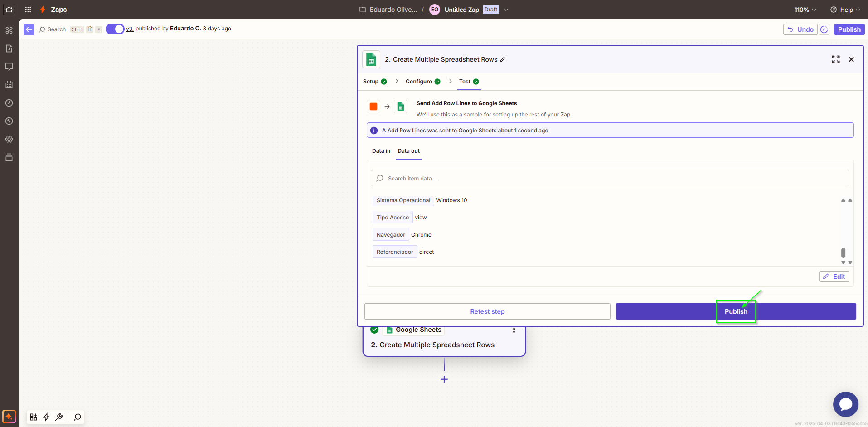868x427 pixels.
Task: Click the Untitled Zap title
Action: 461,10
